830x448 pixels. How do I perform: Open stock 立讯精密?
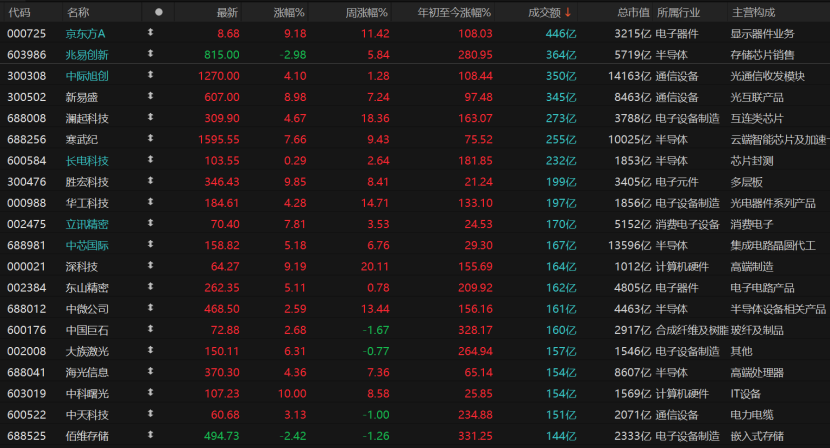click(87, 225)
